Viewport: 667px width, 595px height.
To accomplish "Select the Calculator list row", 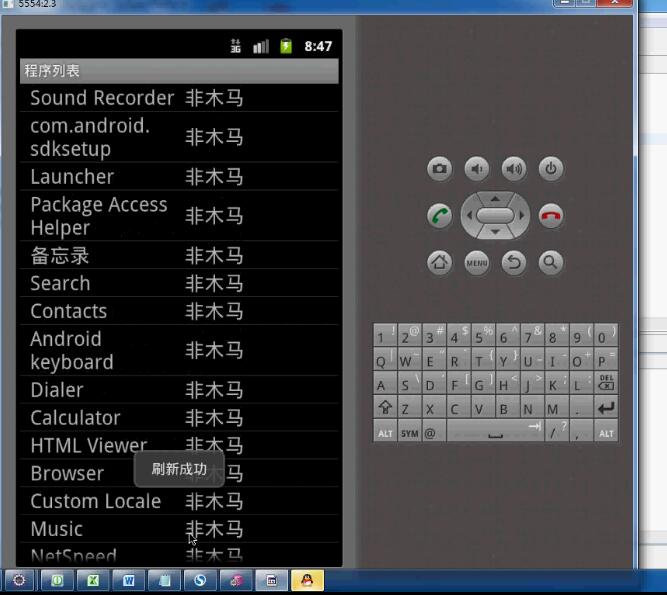I will pos(179,417).
